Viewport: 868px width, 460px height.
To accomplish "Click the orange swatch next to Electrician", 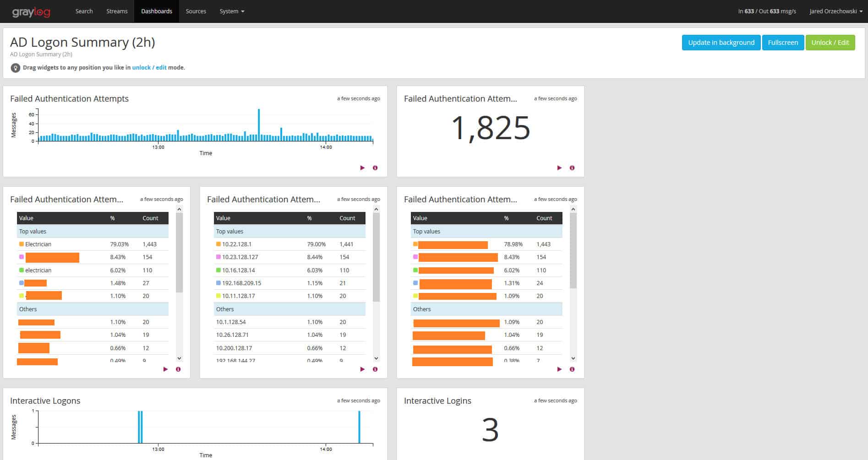I will (21, 244).
